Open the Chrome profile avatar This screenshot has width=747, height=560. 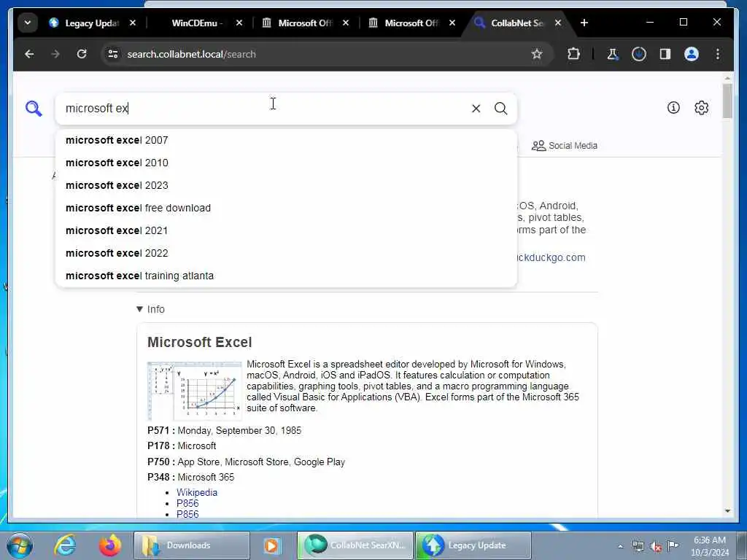[x=692, y=54]
